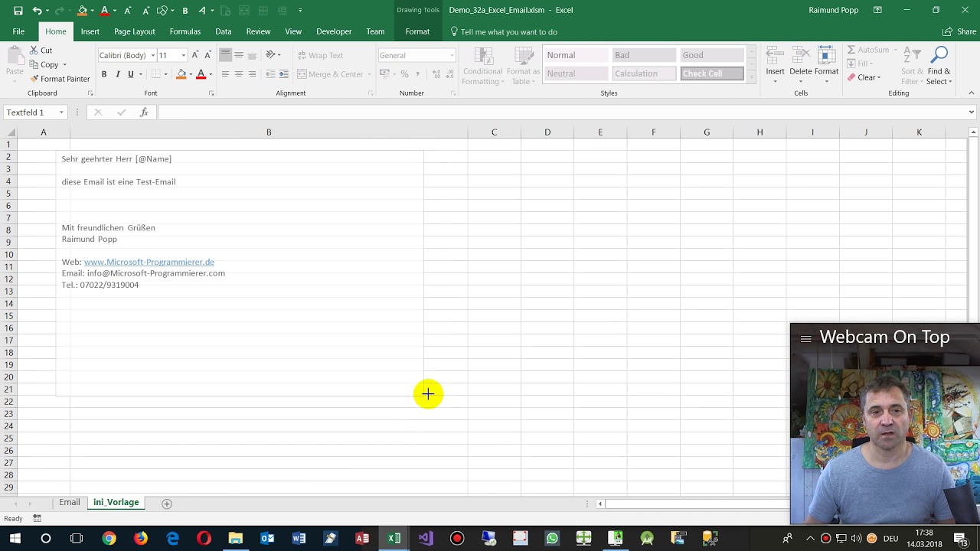Open Chrome from the taskbar

pyautogui.click(x=109, y=539)
